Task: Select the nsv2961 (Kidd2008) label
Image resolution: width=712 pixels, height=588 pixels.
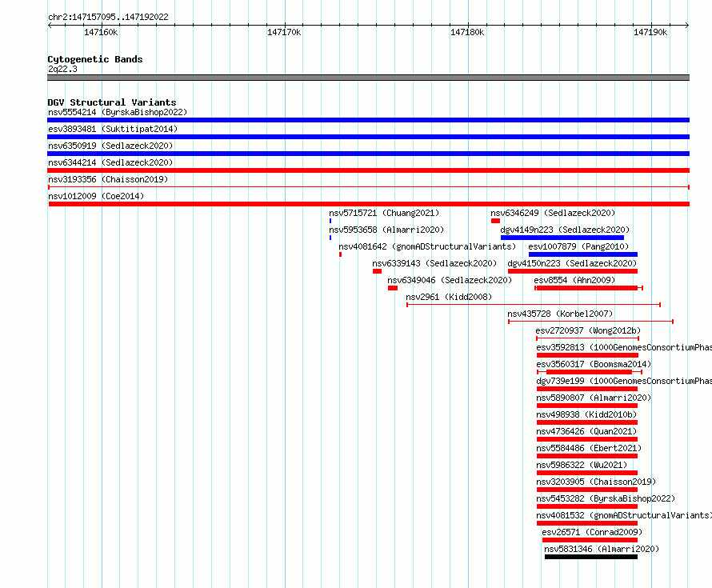Action: (x=449, y=297)
